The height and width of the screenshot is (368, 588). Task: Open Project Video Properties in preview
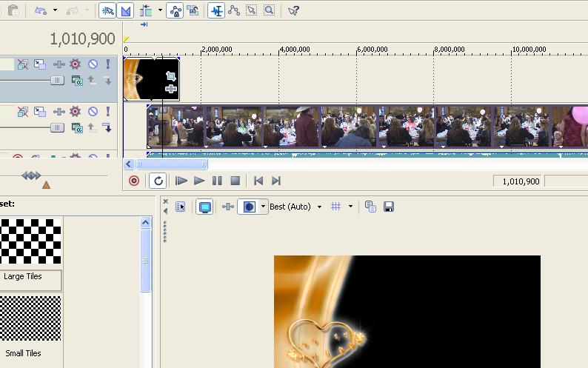point(181,207)
